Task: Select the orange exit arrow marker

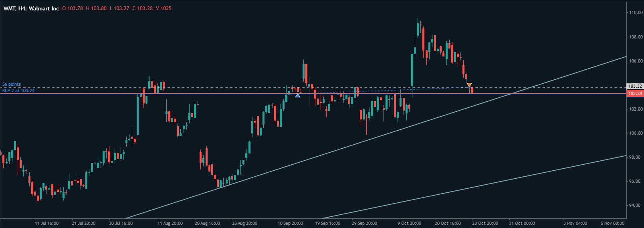Action: point(469,85)
